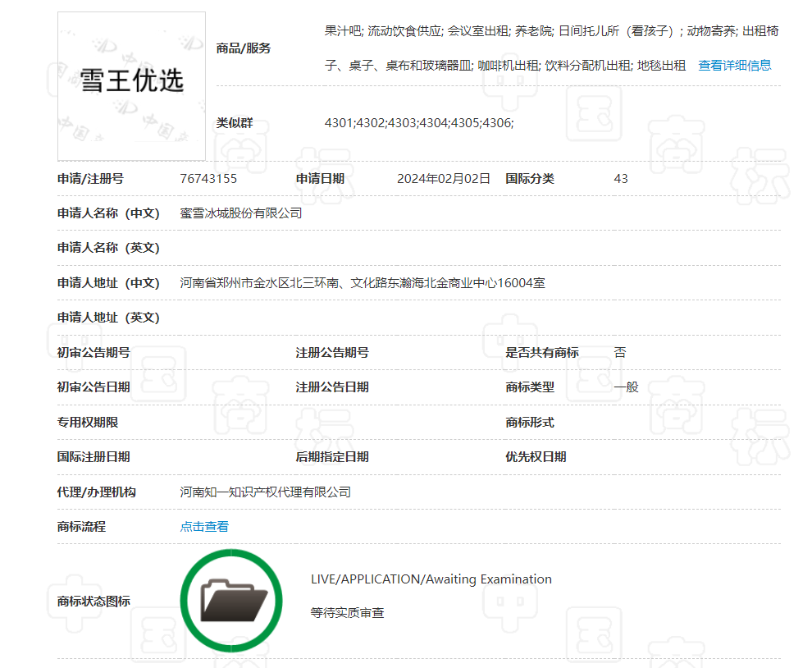The image size is (812, 668).
Task: Click the 商标类型 label
Action: pos(530,387)
